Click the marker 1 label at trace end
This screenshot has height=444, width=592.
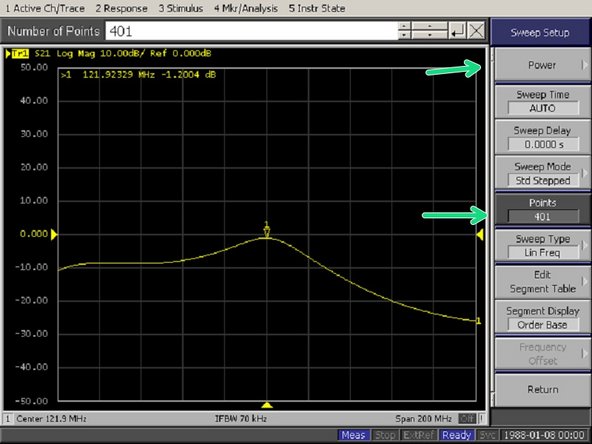tap(478, 321)
